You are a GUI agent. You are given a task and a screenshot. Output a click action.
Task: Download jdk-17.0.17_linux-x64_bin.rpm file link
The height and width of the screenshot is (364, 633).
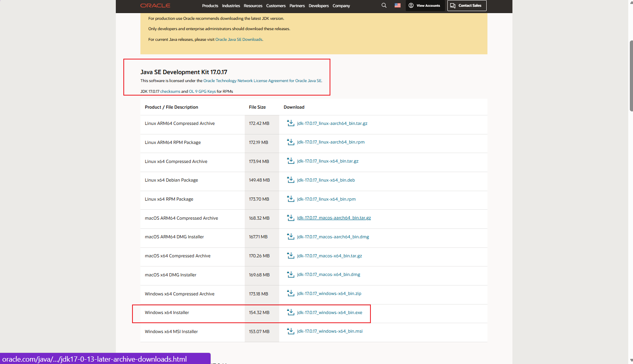click(x=326, y=199)
